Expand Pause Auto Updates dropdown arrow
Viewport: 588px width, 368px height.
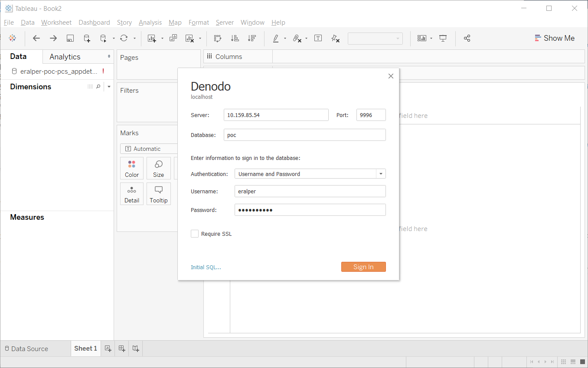(x=114, y=38)
